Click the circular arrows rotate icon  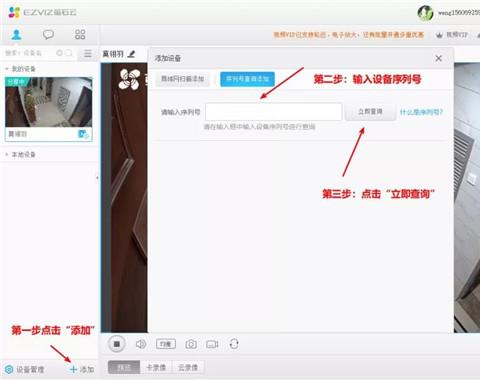[x=234, y=344]
